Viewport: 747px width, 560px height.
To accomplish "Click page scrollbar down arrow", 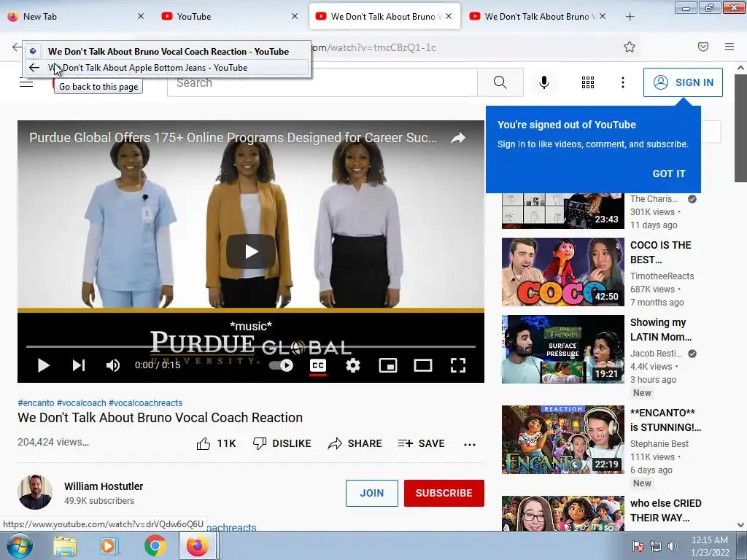I will pos(740,525).
